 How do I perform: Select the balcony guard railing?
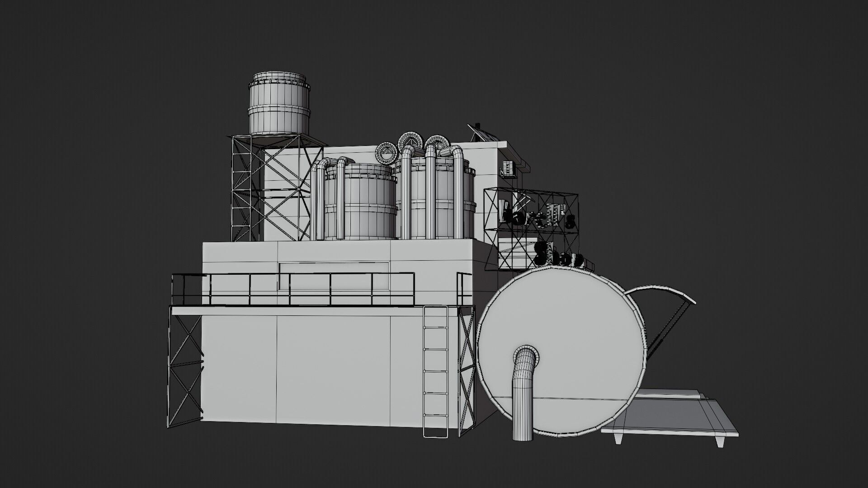(293, 289)
